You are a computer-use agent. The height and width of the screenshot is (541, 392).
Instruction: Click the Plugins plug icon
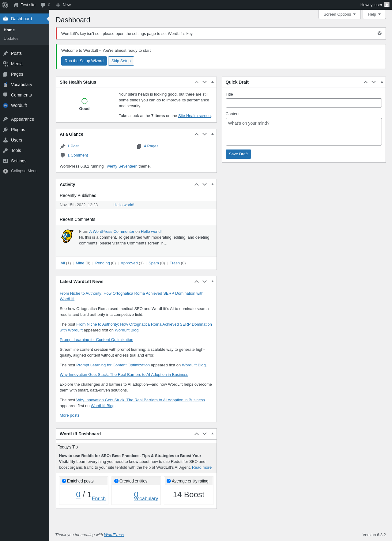(6, 130)
